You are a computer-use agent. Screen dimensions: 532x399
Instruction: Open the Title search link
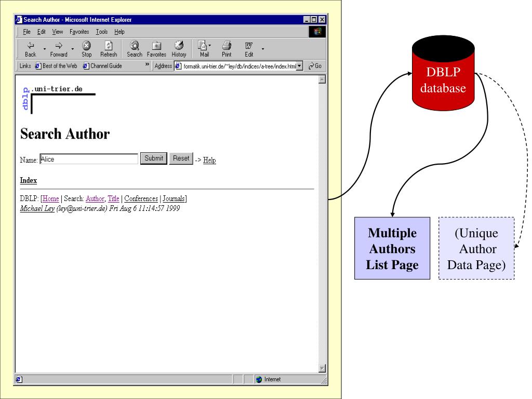click(x=113, y=198)
